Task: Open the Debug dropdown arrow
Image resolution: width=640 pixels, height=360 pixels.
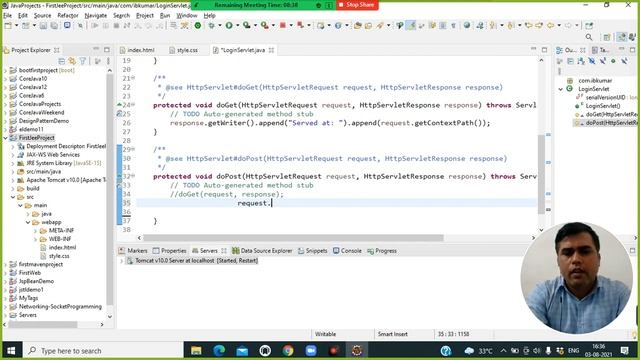Action: pos(220,25)
